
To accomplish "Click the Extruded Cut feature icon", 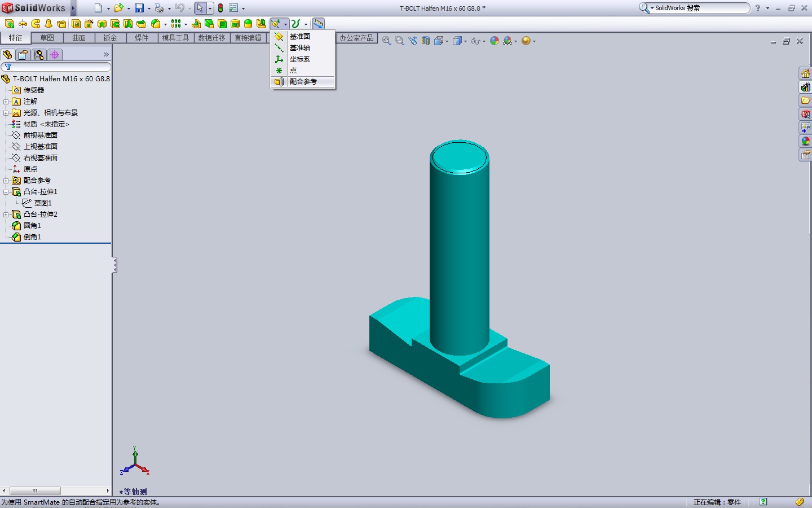I will coord(76,24).
